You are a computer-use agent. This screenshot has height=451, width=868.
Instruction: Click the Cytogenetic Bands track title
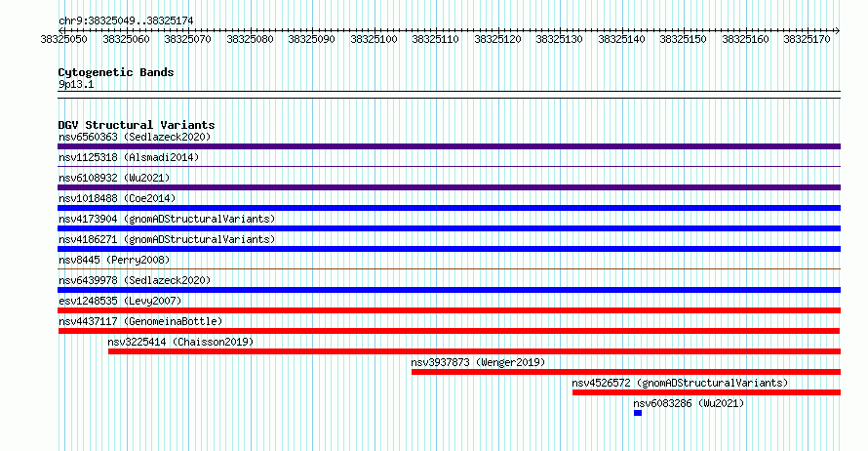pos(116,72)
